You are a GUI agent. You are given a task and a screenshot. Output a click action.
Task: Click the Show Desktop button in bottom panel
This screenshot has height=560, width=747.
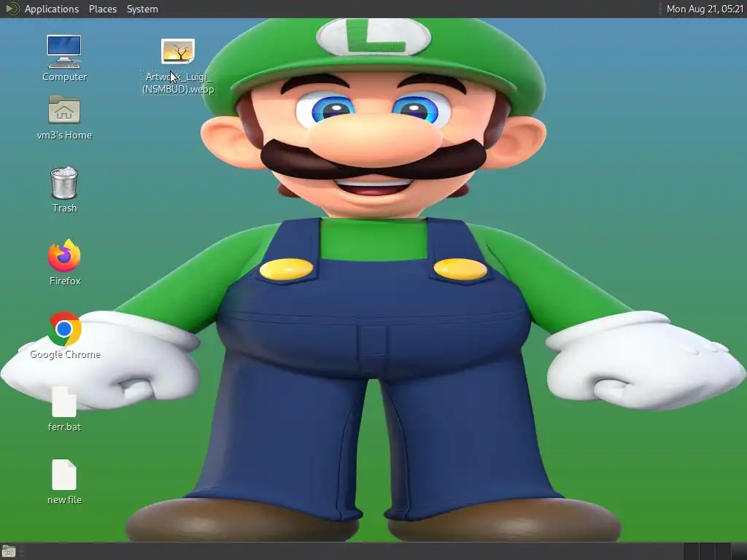pos(9,551)
